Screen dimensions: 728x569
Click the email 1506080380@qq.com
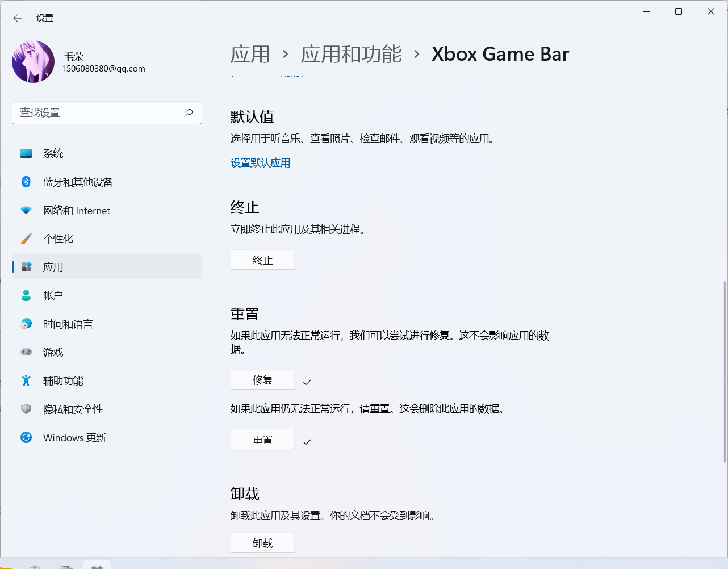tap(104, 69)
